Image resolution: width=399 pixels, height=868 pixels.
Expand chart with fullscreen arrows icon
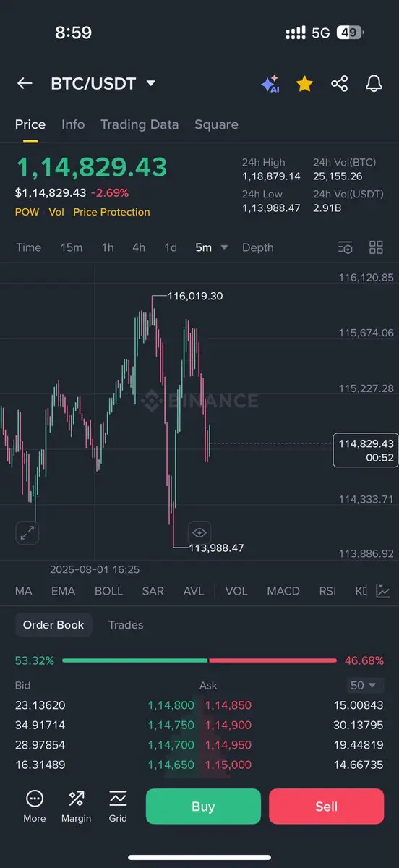27,533
